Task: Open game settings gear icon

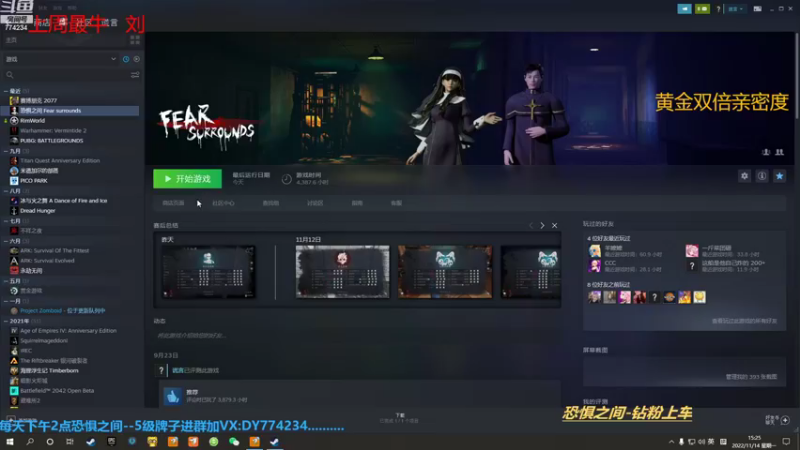Action: coord(744,176)
